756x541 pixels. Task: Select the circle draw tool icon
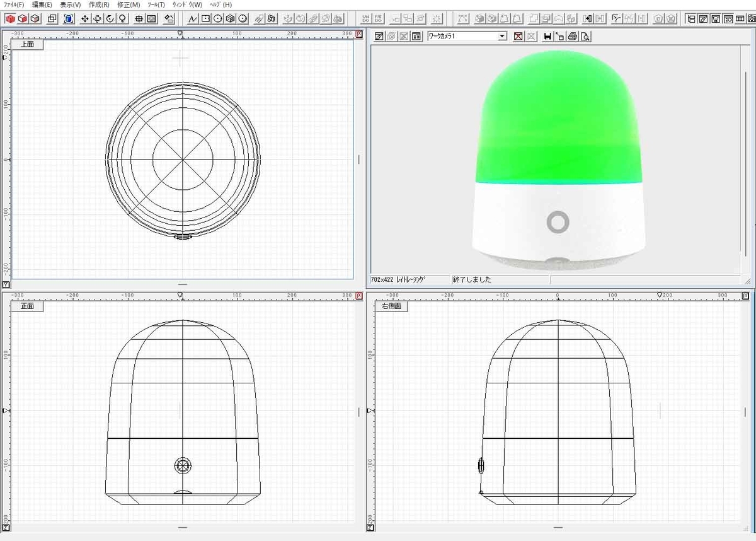pos(217,18)
